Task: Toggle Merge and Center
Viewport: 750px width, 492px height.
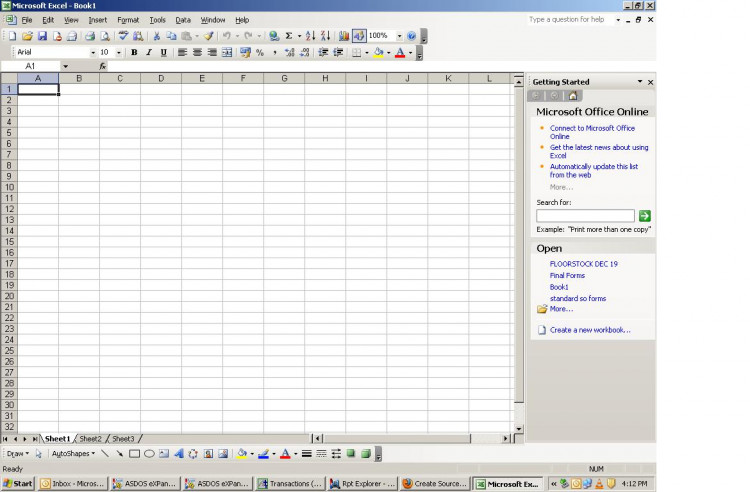Action: (x=227, y=52)
